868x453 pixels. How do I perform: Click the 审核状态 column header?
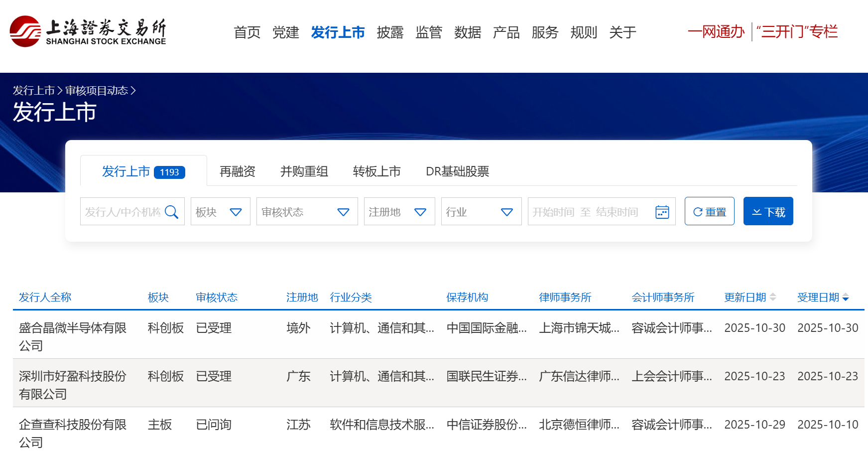click(x=217, y=297)
